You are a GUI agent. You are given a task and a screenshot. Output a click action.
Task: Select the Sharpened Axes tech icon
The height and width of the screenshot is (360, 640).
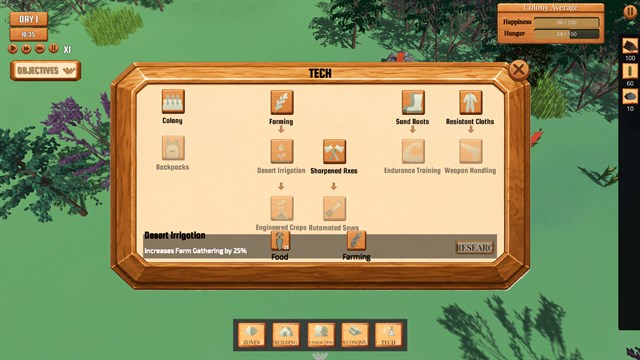click(334, 151)
